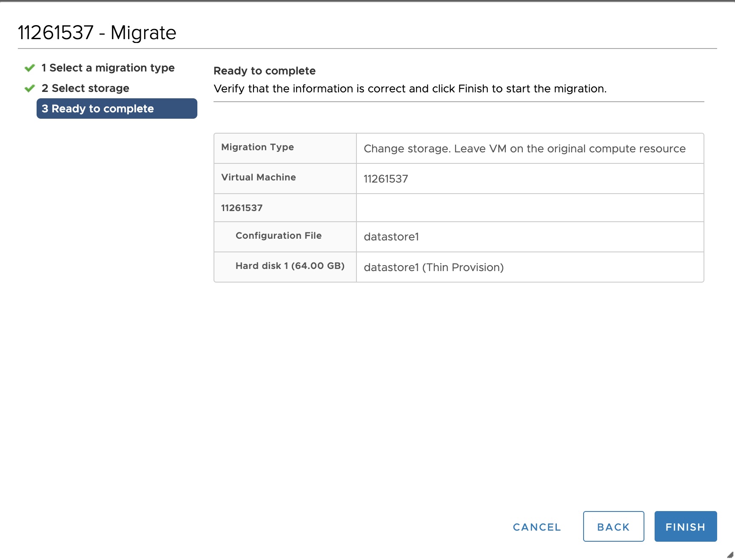Click the Migration Type table row
The width and height of the screenshot is (735, 560).
tap(257, 147)
